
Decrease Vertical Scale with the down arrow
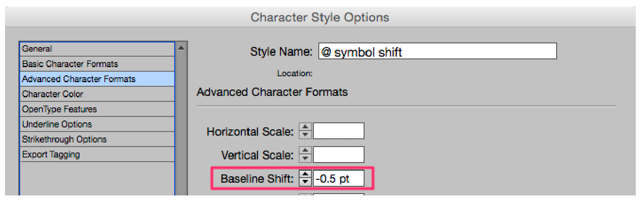click(x=305, y=158)
